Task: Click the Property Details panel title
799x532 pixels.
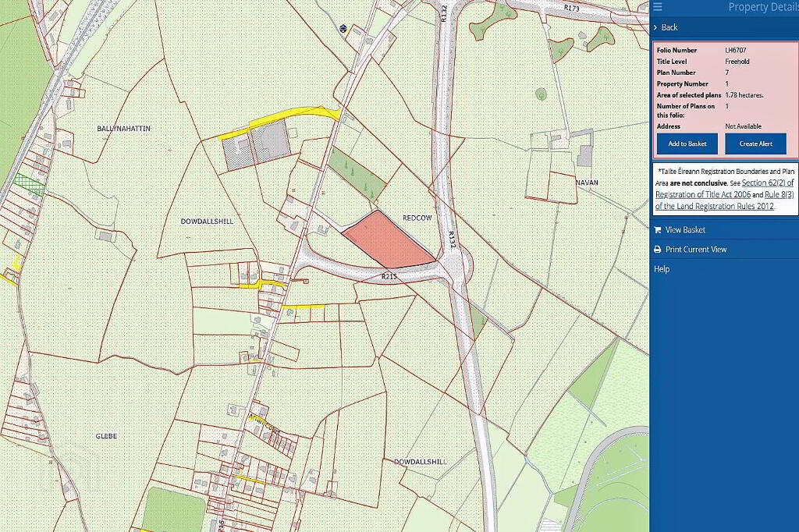Action: [763, 7]
